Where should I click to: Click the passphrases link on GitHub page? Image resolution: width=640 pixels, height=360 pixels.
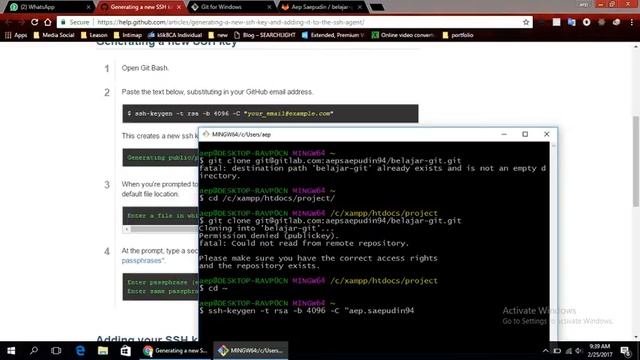142,260
